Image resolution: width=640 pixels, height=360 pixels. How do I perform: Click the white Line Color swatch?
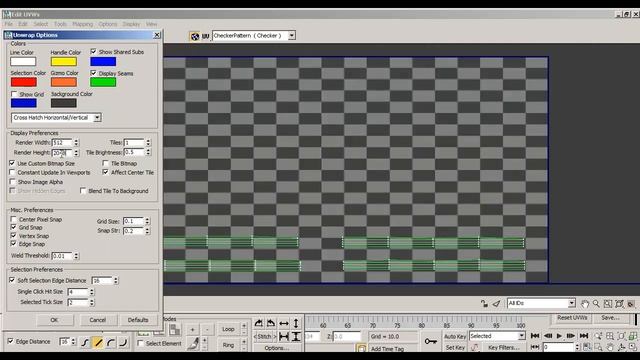pyautogui.click(x=23, y=62)
